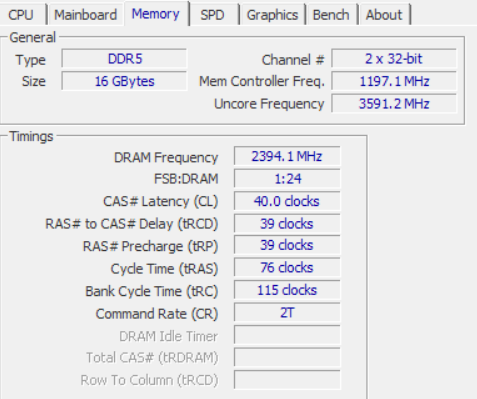Click the Command Rate value 2T
This screenshot has width=477, height=399.
[287, 313]
